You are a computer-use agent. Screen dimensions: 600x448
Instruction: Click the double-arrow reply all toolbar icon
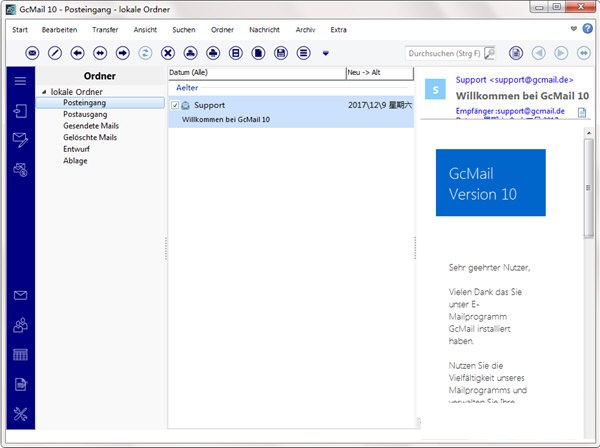(100, 53)
